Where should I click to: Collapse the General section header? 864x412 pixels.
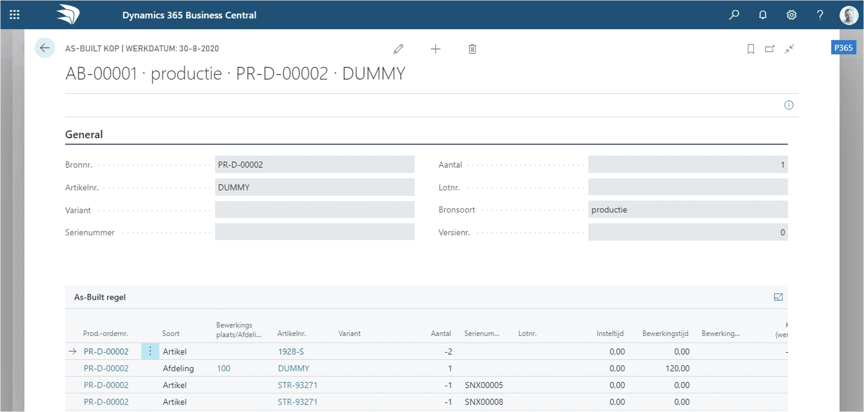pyautogui.click(x=84, y=134)
